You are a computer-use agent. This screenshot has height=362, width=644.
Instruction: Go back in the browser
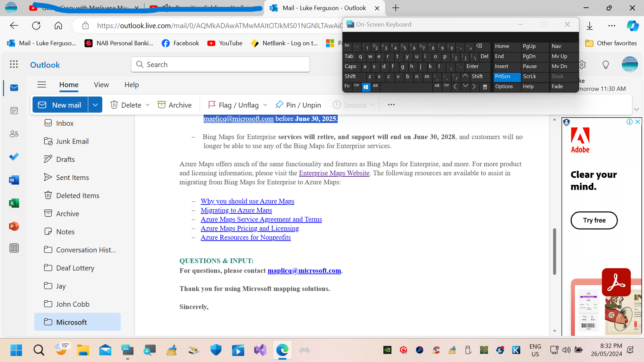click(x=14, y=25)
